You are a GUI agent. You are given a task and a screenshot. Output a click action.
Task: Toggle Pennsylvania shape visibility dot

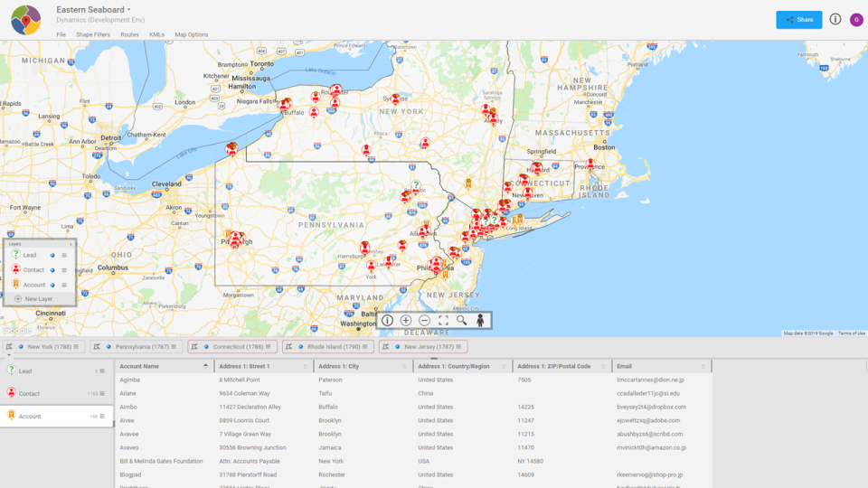[108, 347]
